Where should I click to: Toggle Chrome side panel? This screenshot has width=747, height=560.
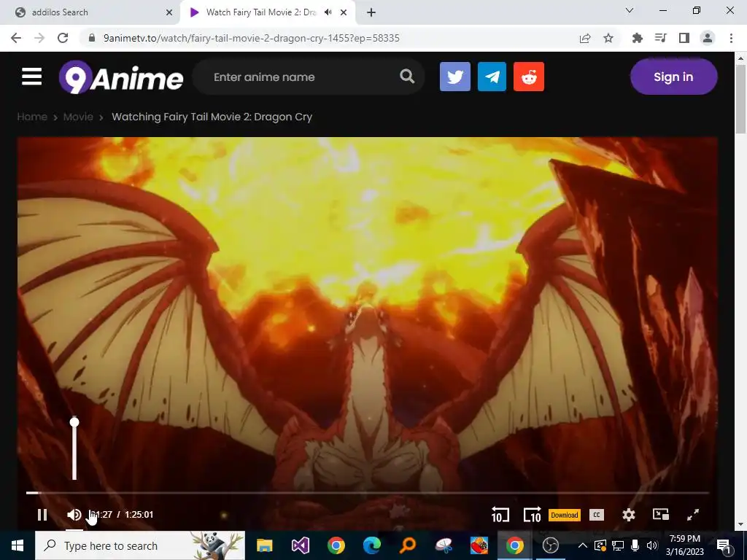[684, 38]
